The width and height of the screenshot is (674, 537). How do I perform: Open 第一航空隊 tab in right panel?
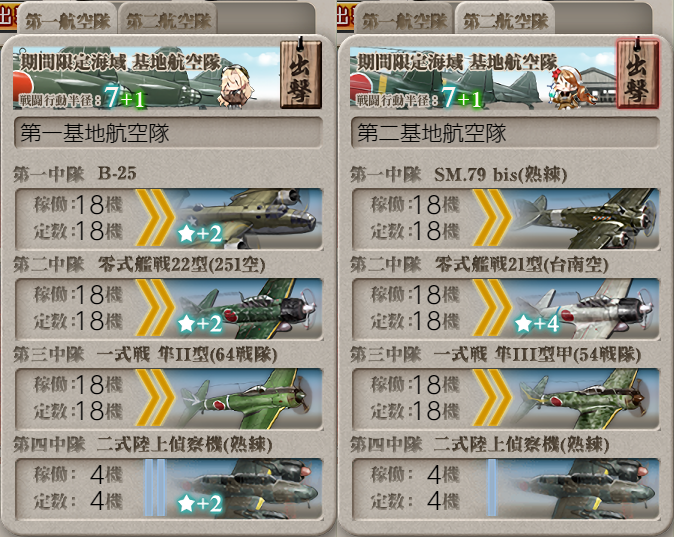404,19
